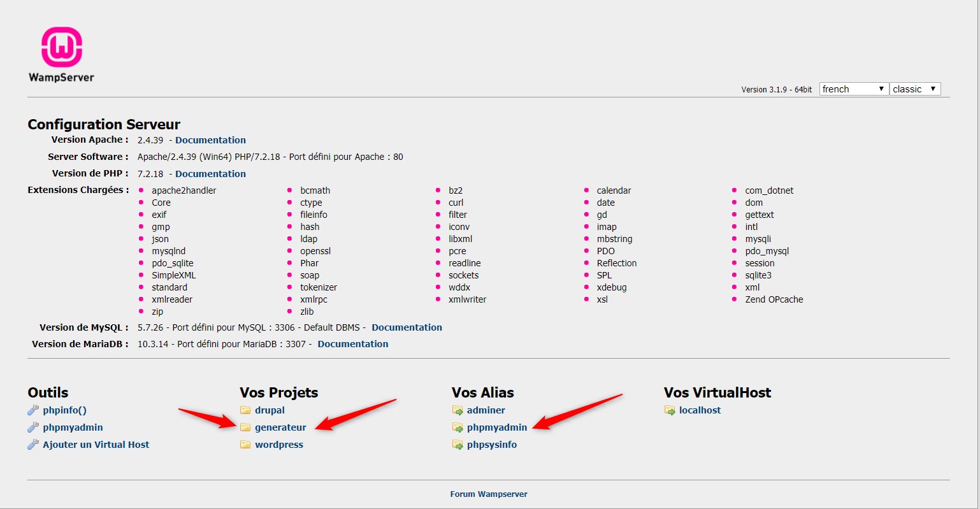Click alias icon next to adminer

(458, 410)
